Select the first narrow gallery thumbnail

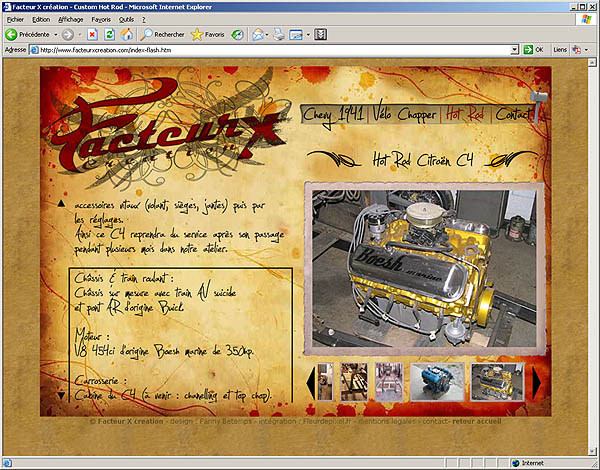click(325, 382)
